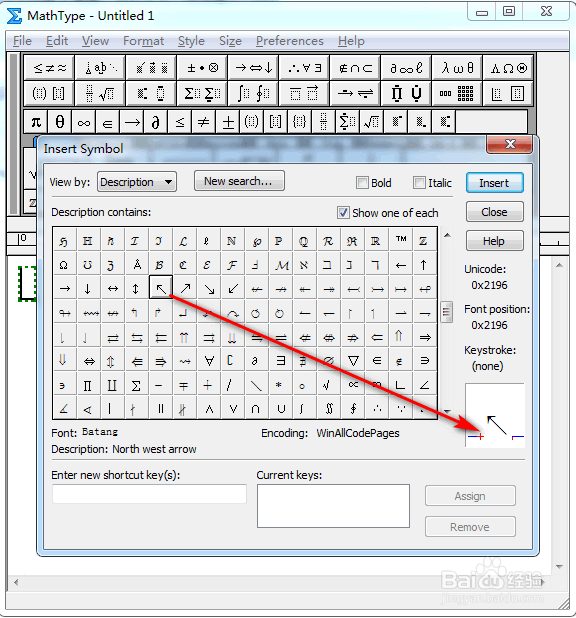Open the Style menu
Image resolution: width=576 pixels, height=618 pixels.
click(x=191, y=41)
